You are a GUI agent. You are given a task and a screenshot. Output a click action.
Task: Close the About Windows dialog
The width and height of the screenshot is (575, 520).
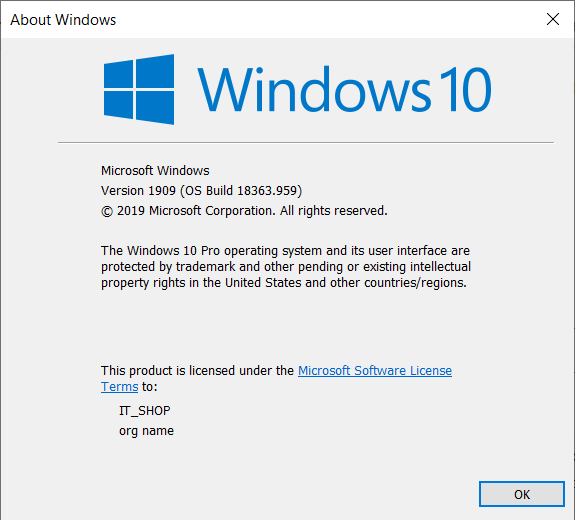pyautogui.click(x=553, y=19)
